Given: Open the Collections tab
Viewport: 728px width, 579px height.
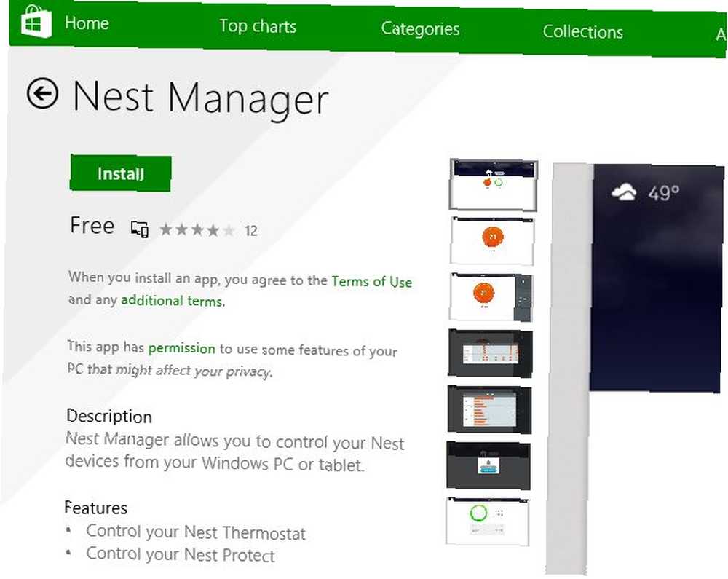Looking at the screenshot, I should pyautogui.click(x=582, y=31).
